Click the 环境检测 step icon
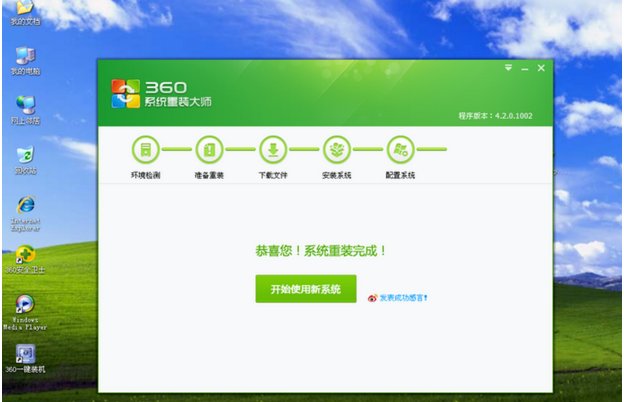The image size is (624, 402). point(145,151)
